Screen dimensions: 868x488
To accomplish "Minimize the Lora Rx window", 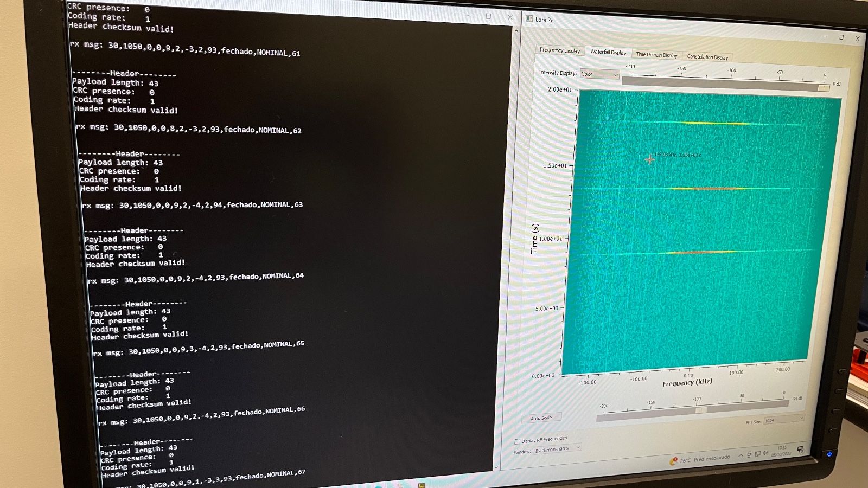I will (825, 36).
